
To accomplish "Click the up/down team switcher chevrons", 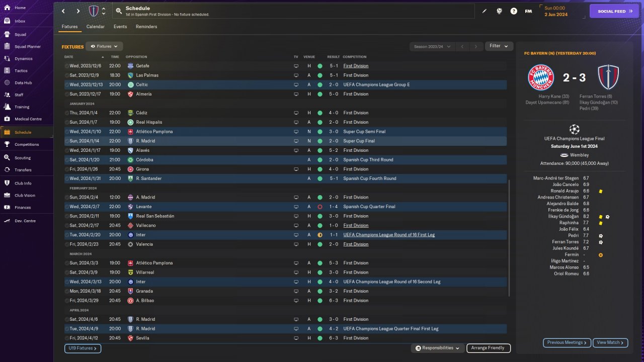I will pyautogui.click(x=104, y=11).
